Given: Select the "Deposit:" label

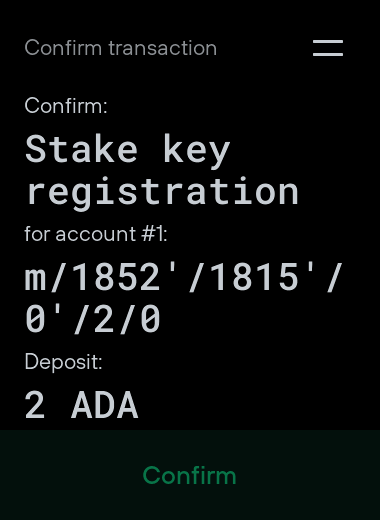Looking at the screenshot, I should pos(63,362).
